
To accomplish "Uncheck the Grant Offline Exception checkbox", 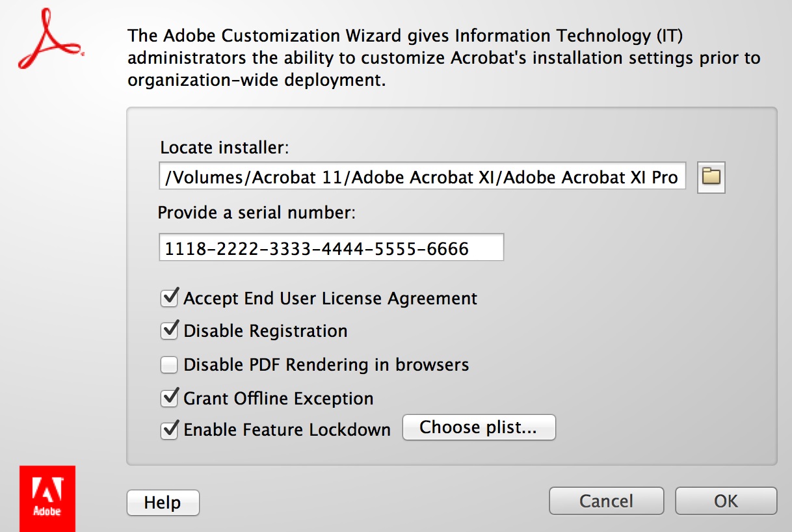I will [x=170, y=398].
